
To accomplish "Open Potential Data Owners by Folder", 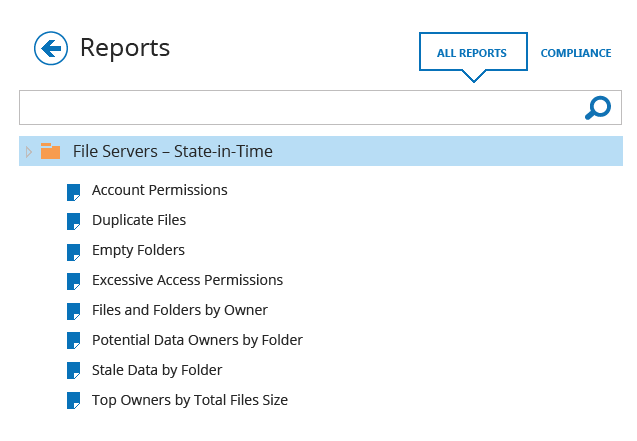I will 197,340.
